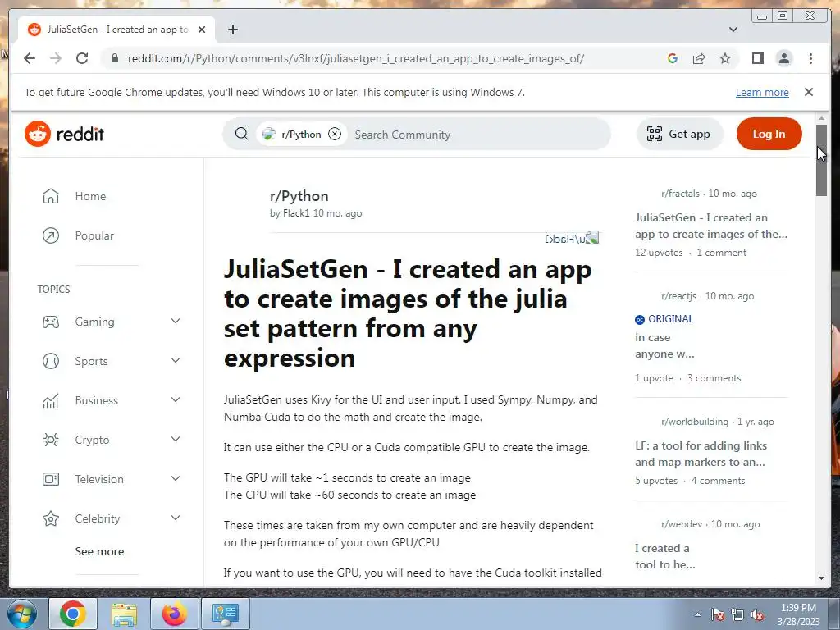840x630 pixels.
Task: Open Chrome from the taskbar
Action: [73, 614]
